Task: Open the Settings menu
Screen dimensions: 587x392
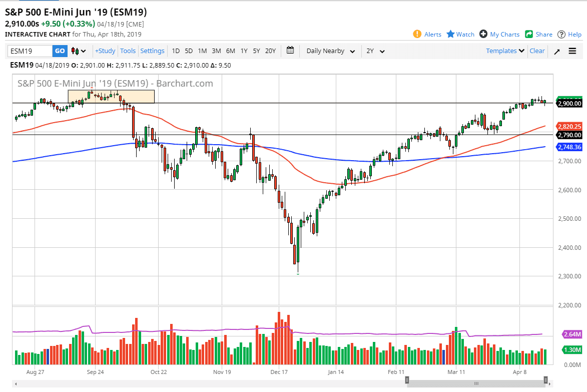Action: [152, 51]
